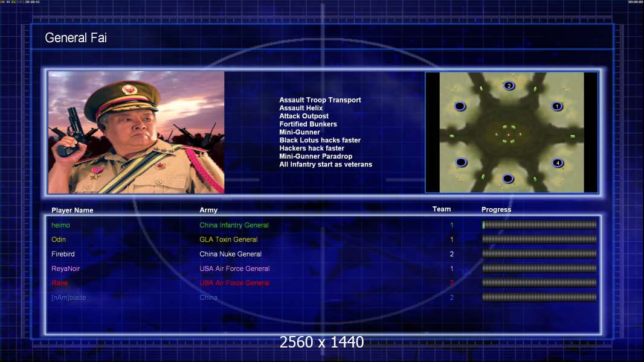
Task: Click the Army column header
Action: click(x=208, y=210)
